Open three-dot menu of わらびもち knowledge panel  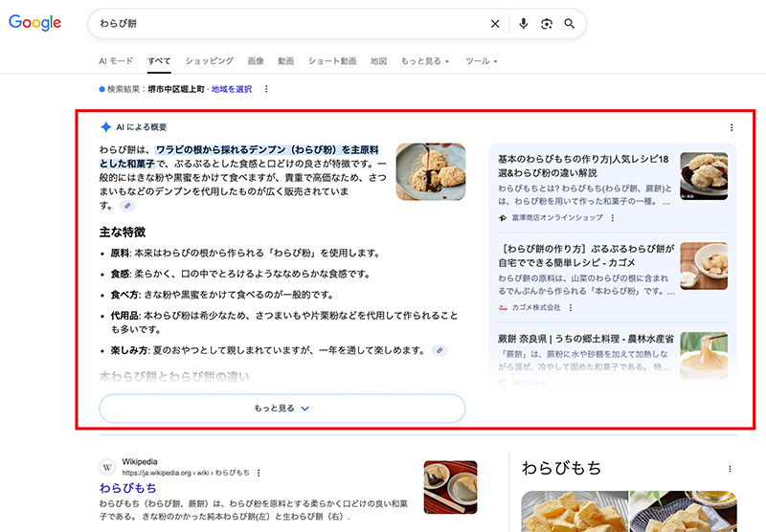coord(730,469)
